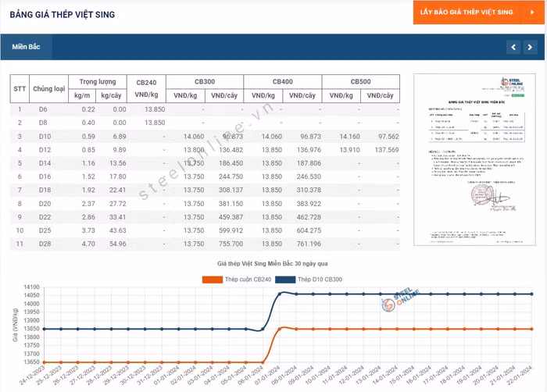This screenshot has width=547, height=392.
Task: Click the last orange data point at 22-01-2024
Action: click(x=531, y=329)
